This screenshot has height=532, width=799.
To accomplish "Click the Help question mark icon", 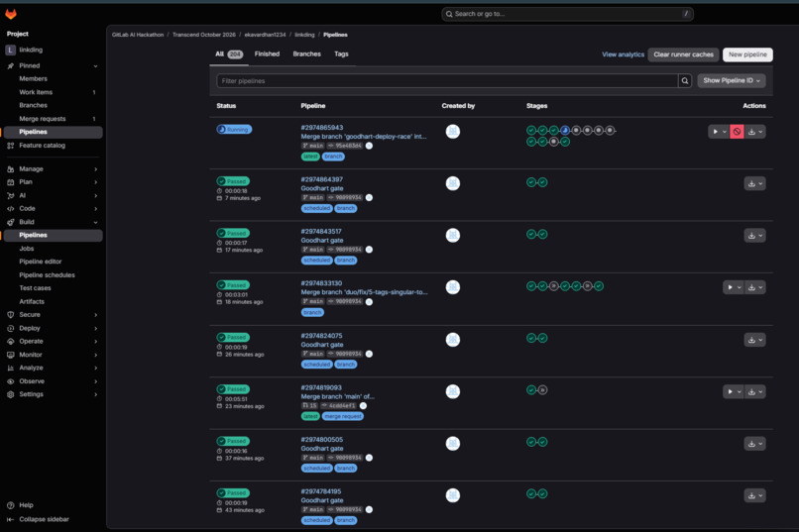I will (10, 505).
